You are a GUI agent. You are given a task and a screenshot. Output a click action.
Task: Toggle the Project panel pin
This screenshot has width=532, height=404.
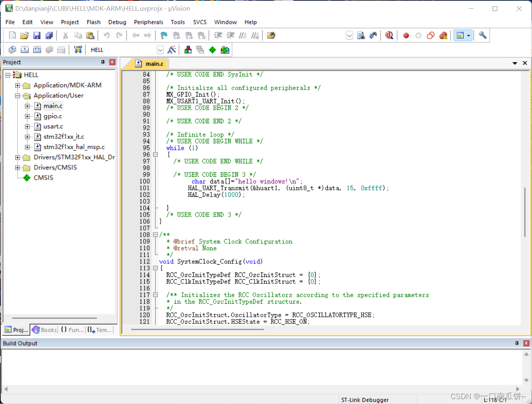(103, 62)
